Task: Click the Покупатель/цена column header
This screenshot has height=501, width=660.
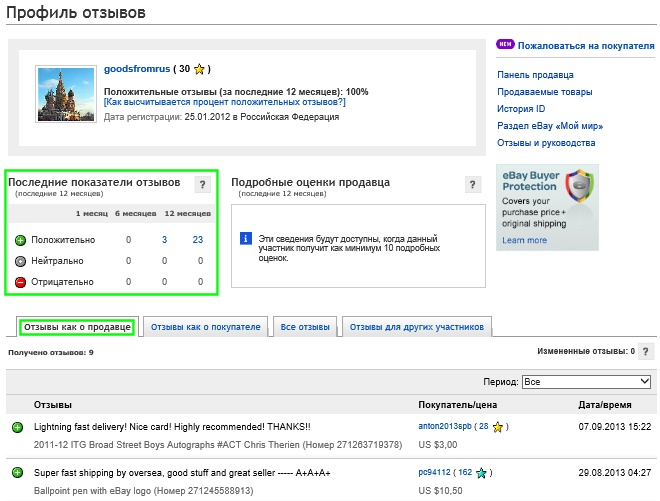Action: [x=457, y=405]
